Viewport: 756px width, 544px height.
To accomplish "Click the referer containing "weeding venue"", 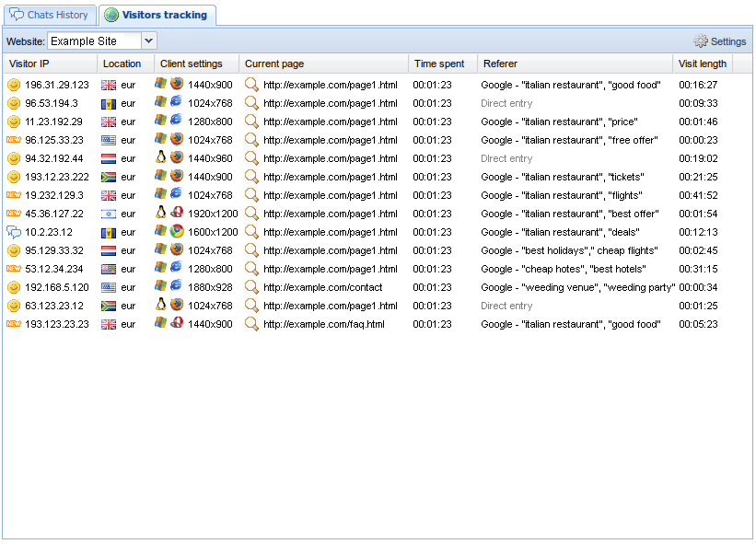I will click(577, 287).
